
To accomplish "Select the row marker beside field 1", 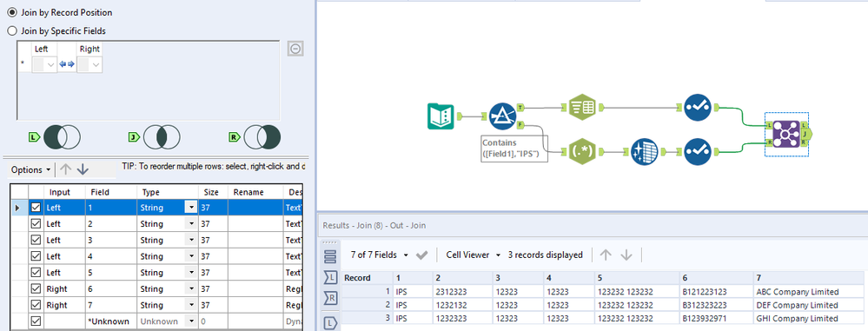I will click(18, 208).
